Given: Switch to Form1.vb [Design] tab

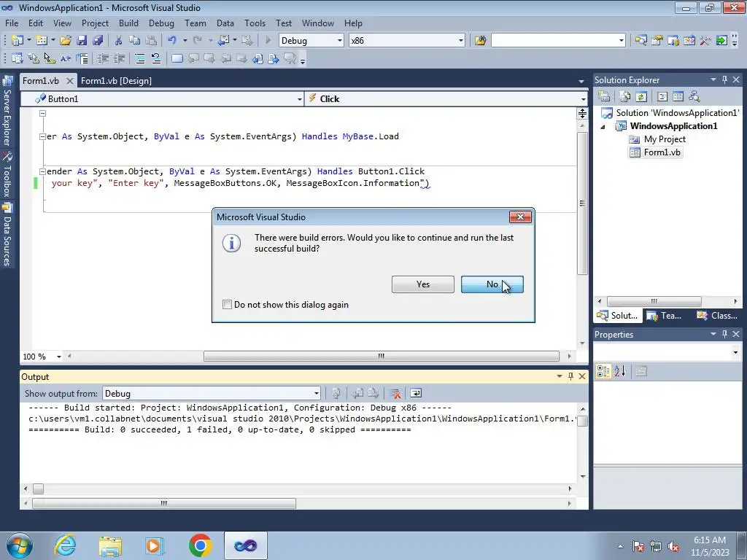Looking at the screenshot, I should pyautogui.click(x=116, y=80).
